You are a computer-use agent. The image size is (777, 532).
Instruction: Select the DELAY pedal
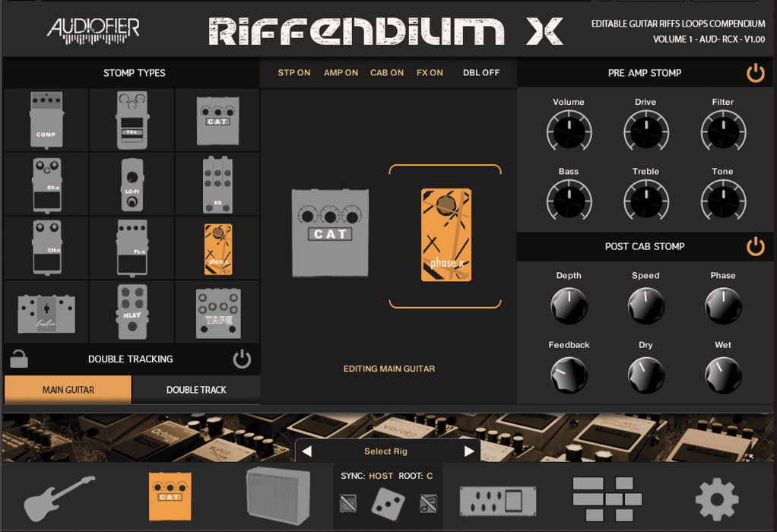click(132, 312)
